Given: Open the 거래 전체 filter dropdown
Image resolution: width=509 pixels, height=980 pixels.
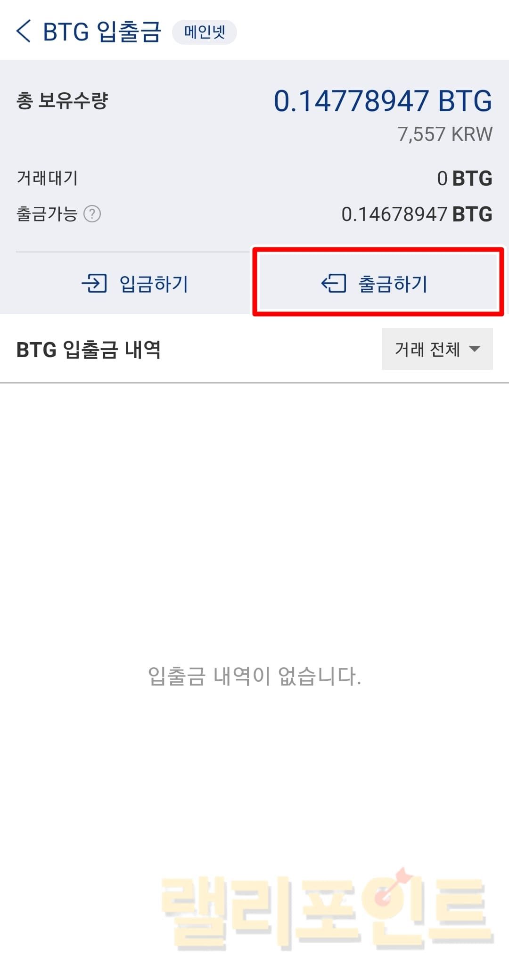Looking at the screenshot, I should (x=437, y=349).
